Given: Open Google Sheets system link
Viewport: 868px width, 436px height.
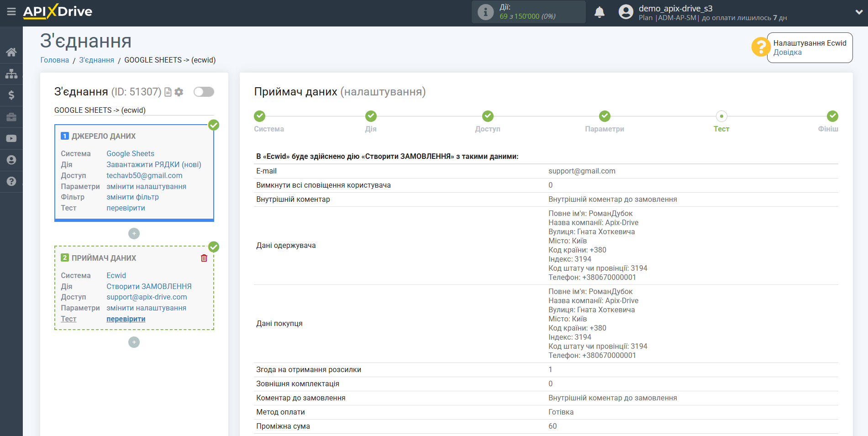Looking at the screenshot, I should [130, 154].
